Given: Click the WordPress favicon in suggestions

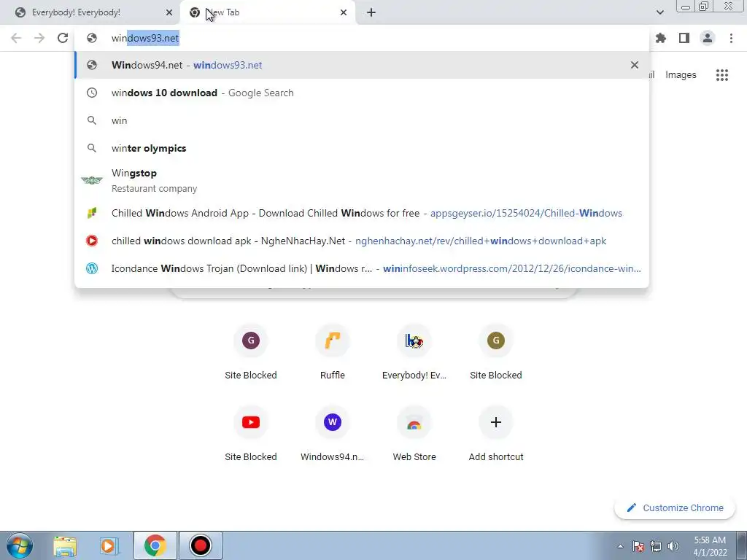Looking at the screenshot, I should click(91, 268).
